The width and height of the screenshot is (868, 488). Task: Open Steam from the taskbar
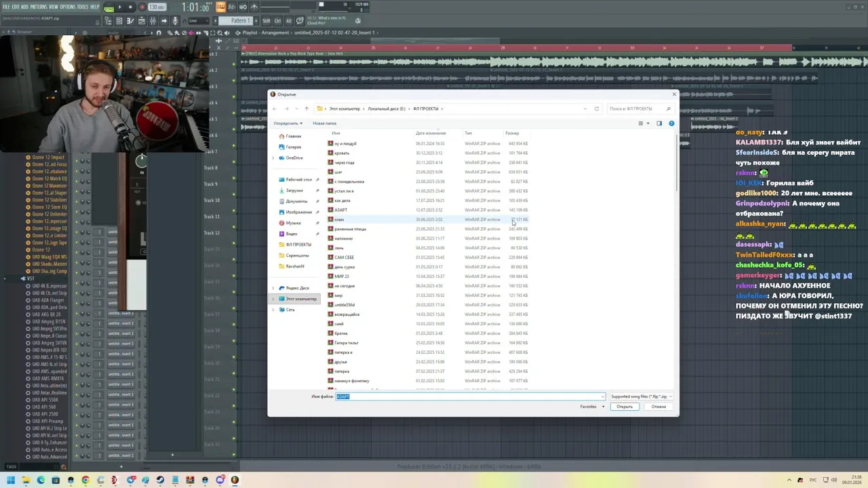[x=160, y=481]
